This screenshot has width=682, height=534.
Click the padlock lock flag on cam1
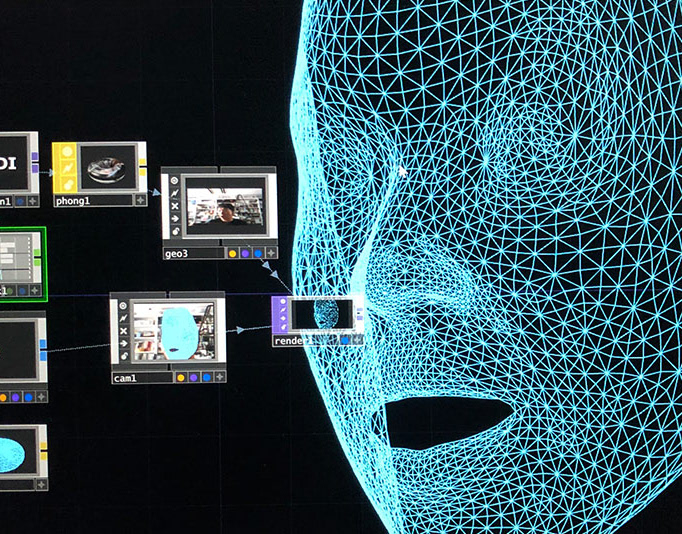123,356
